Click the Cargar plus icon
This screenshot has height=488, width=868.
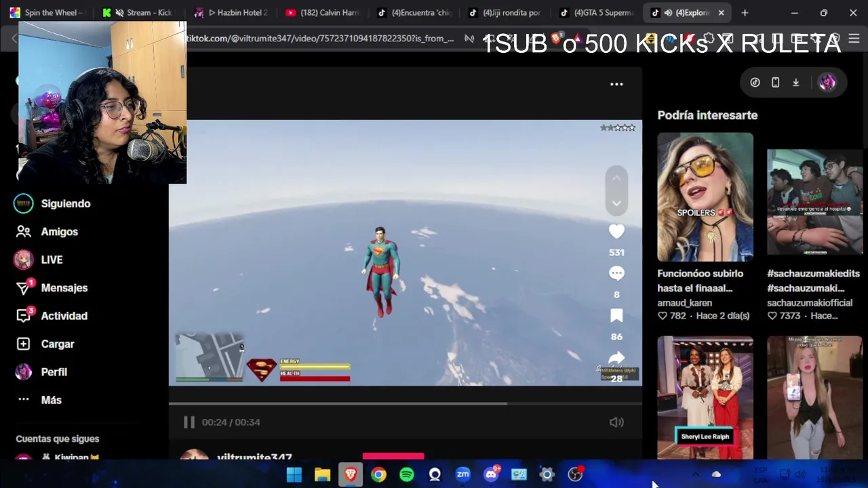point(23,344)
